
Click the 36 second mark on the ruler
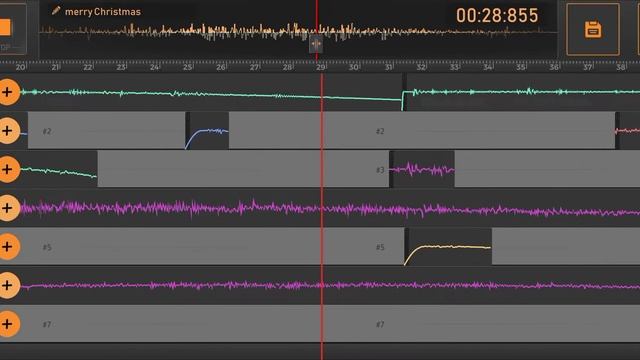click(x=554, y=67)
